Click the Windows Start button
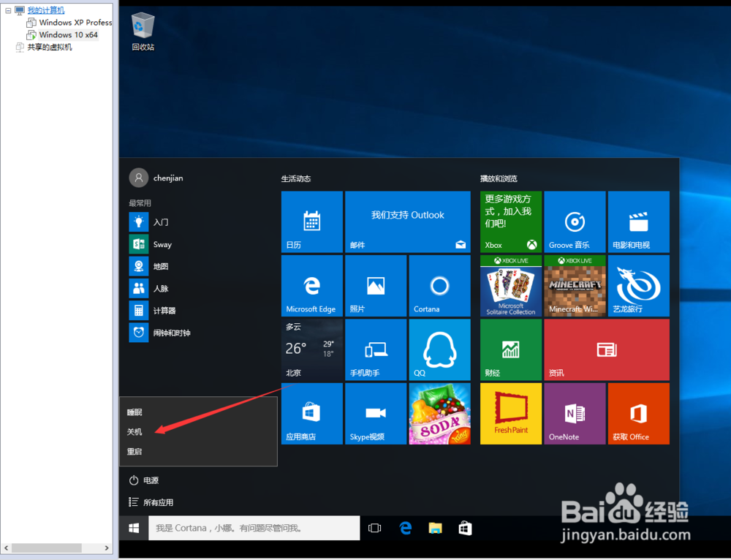 coord(134,528)
